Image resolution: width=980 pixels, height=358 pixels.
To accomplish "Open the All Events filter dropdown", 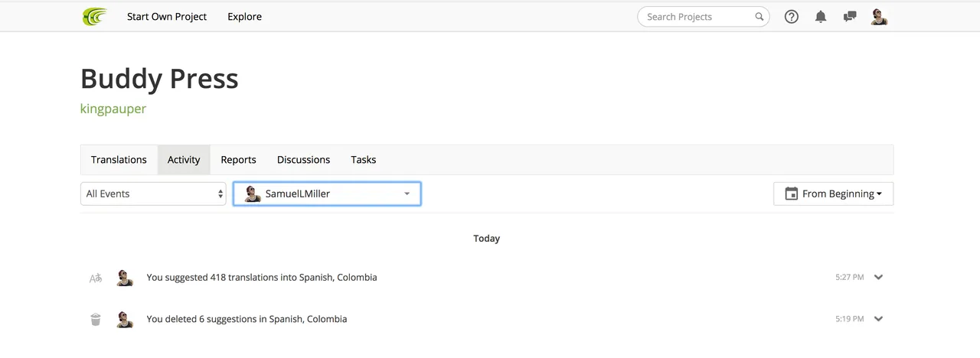I will click(153, 194).
